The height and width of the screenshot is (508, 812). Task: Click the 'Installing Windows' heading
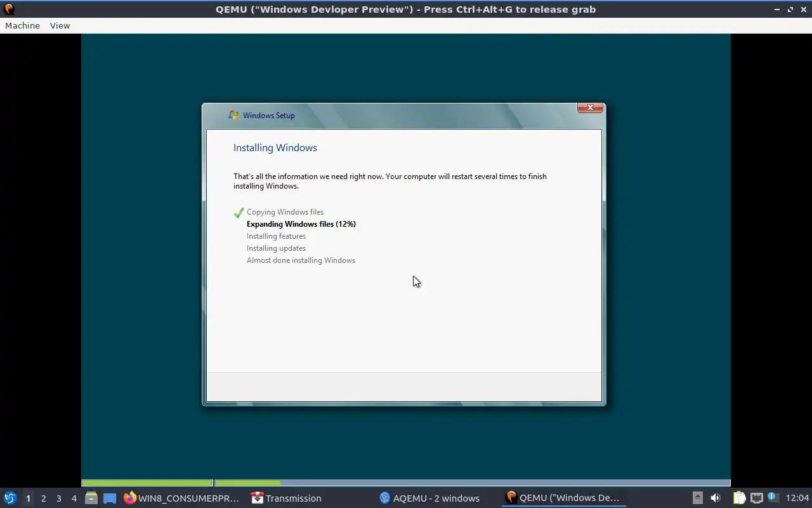[x=275, y=148]
